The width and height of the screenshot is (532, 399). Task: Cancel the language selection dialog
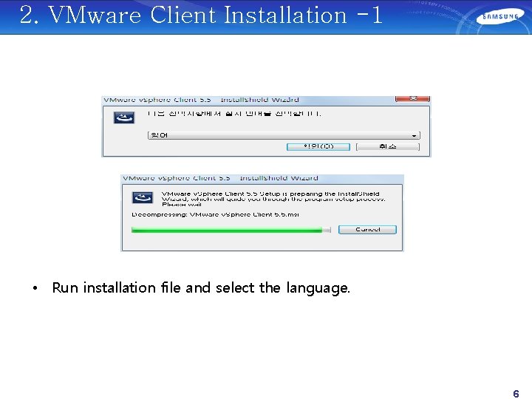click(388, 146)
